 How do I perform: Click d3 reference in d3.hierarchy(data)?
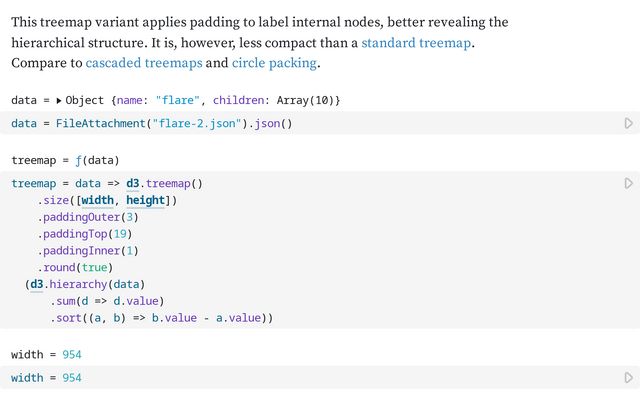coord(37,284)
